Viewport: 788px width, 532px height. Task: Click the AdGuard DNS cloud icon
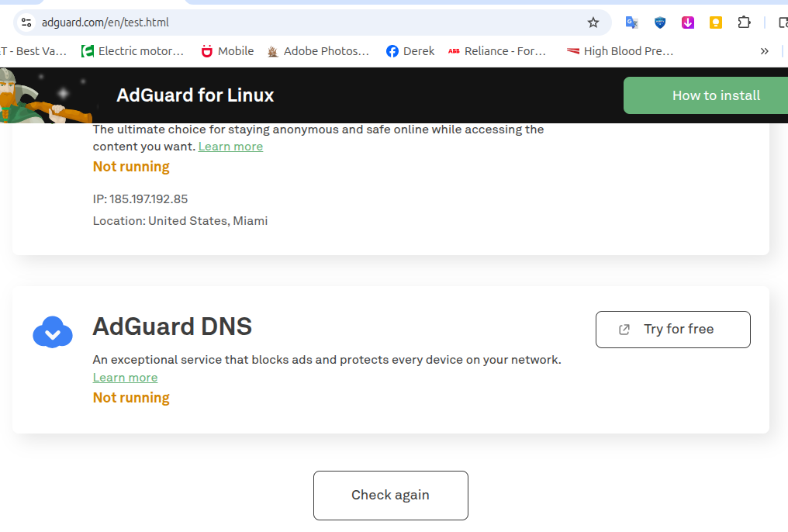[53, 333]
